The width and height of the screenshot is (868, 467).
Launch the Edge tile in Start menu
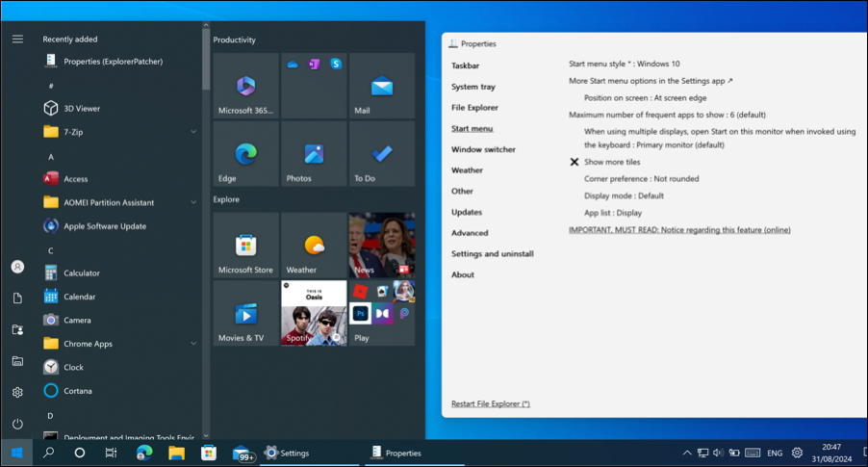(x=245, y=154)
